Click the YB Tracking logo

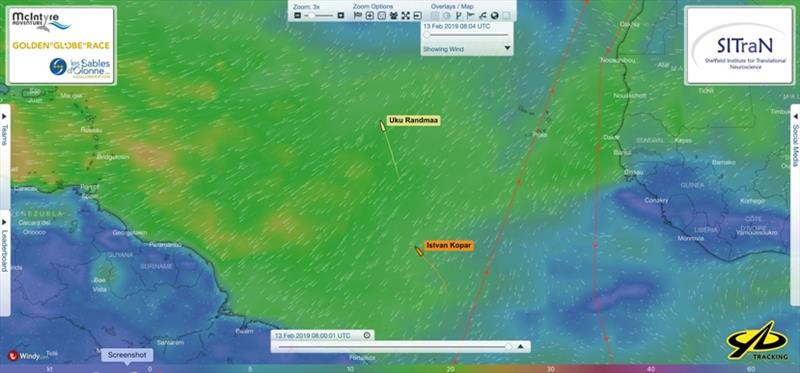[x=757, y=341]
